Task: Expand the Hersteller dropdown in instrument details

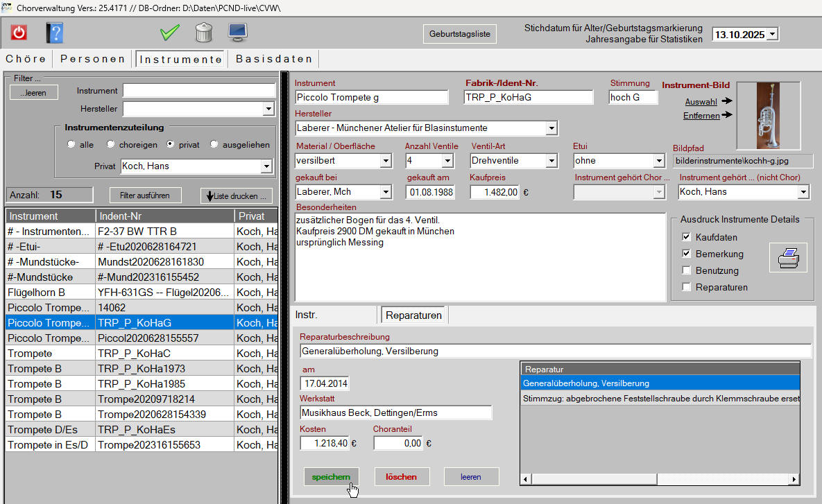Action: pos(551,128)
